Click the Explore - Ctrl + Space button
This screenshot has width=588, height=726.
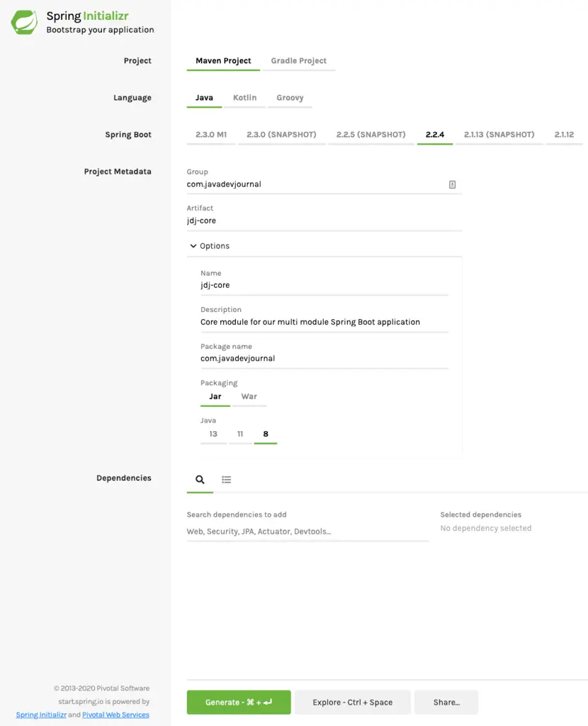tap(353, 703)
